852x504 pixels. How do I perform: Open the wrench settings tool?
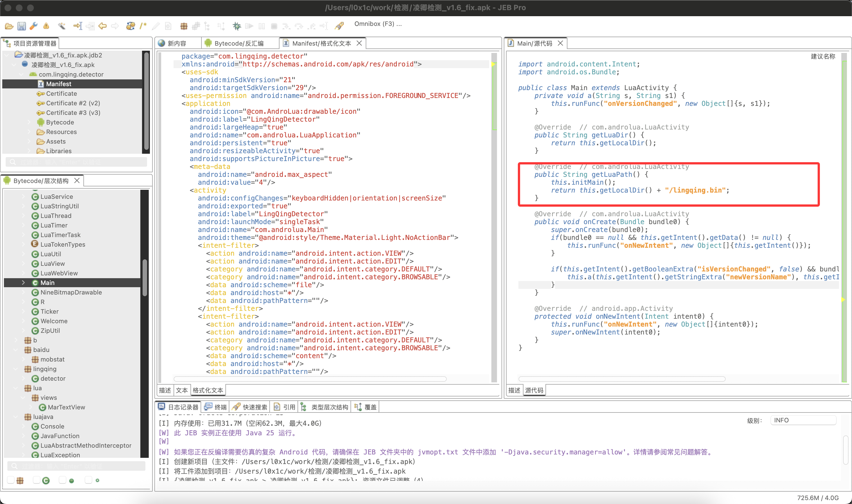[x=34, y=26]
